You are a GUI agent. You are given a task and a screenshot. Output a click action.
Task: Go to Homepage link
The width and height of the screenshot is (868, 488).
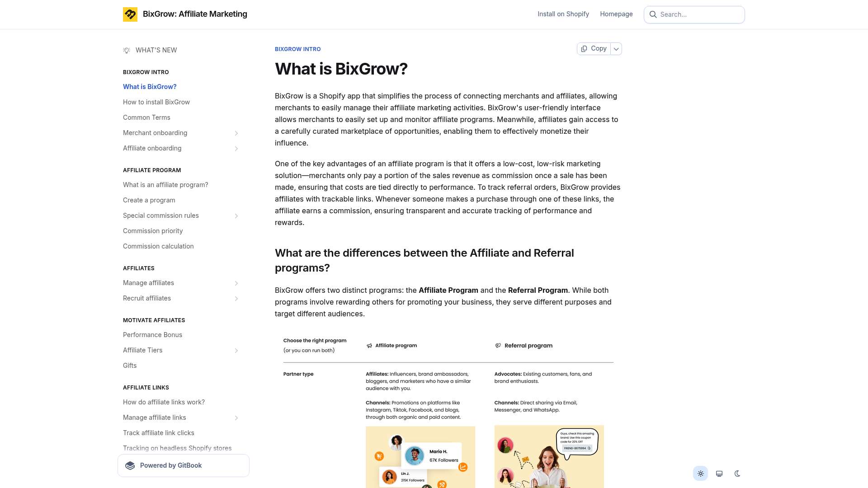click(x=616, y=14)
